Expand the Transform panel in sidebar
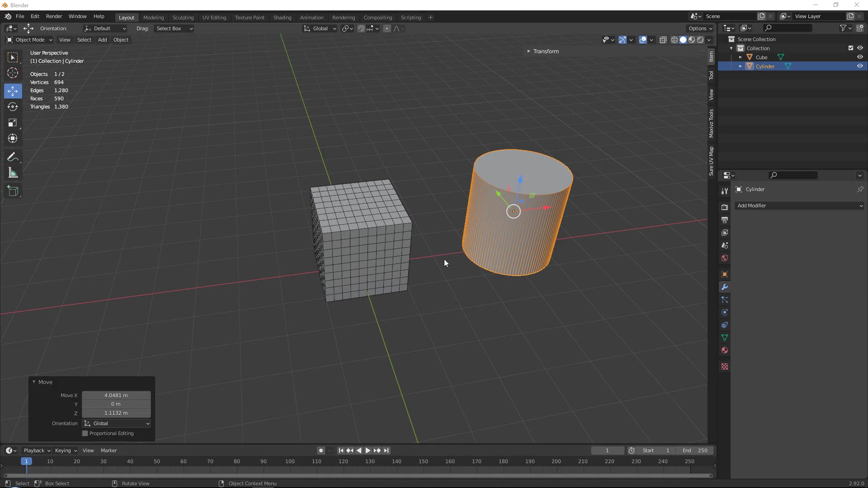This screenshot has width=868, height=488. click(545, 52)
